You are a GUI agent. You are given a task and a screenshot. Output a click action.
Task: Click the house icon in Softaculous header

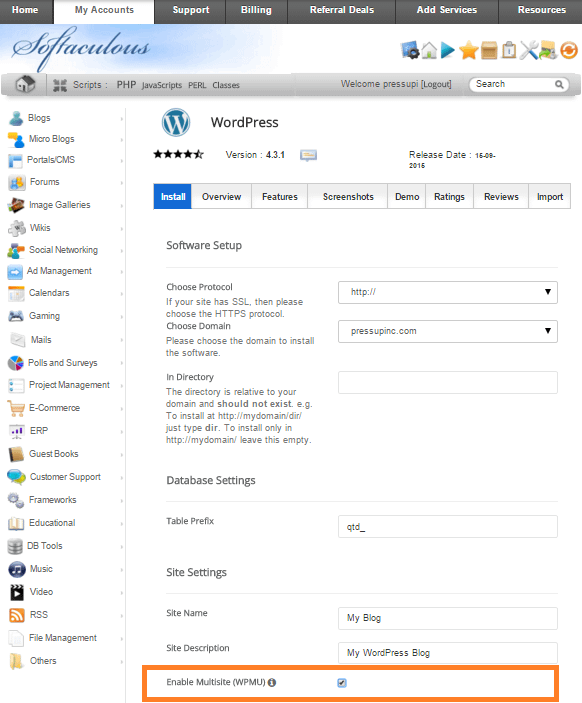click(x=429, y=50)
